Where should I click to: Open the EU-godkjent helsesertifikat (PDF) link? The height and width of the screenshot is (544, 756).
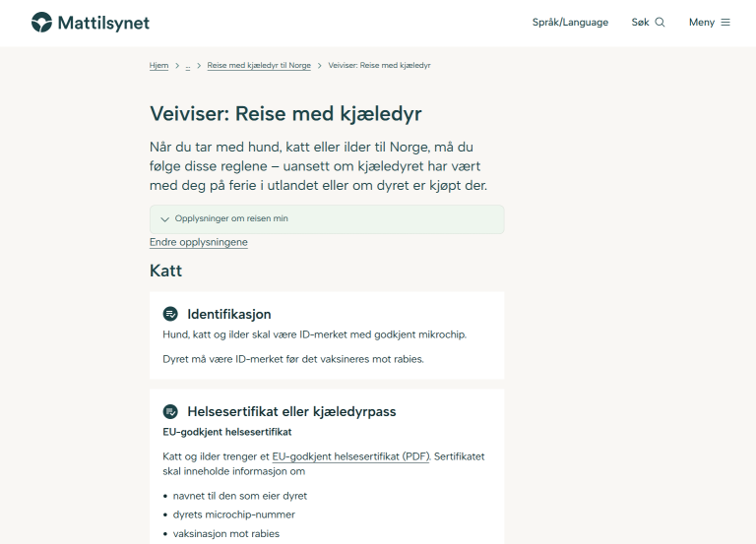(350, 456)
